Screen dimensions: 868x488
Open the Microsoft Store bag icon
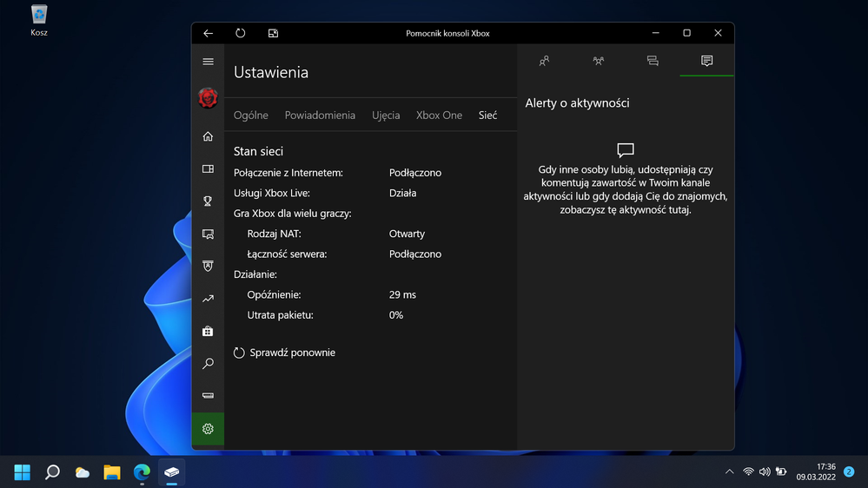pyautogui.click(x=208, y=331)
